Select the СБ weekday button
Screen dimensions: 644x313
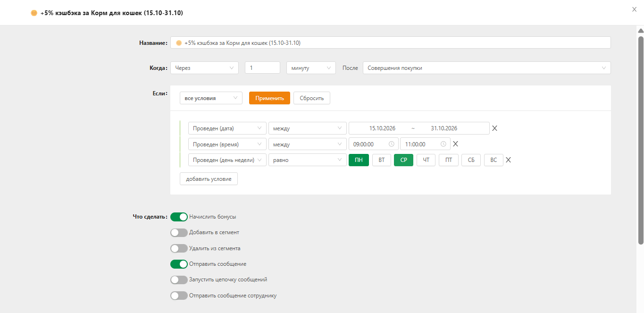tap(471, 160)
